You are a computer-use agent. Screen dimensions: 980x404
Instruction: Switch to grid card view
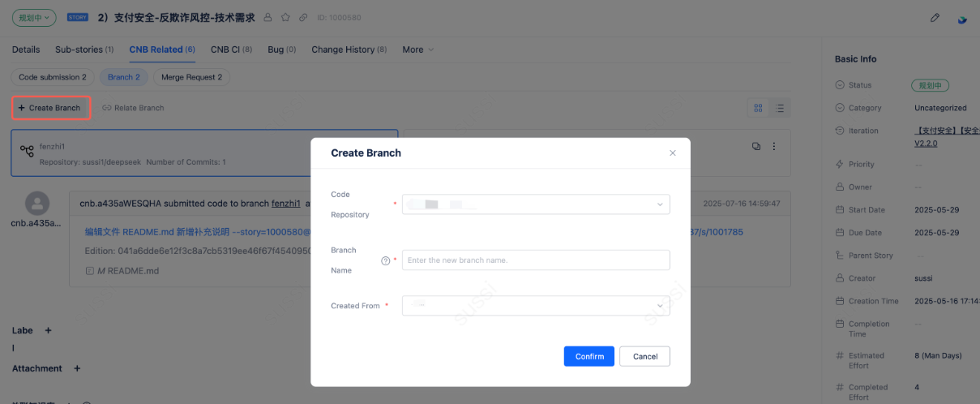click(x=759, y=108)
